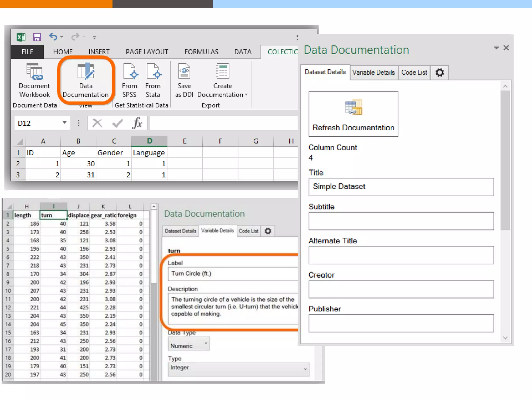Open the Code List tab in right panel
Viewport: 532px width, 399px height.
[414, 72]
